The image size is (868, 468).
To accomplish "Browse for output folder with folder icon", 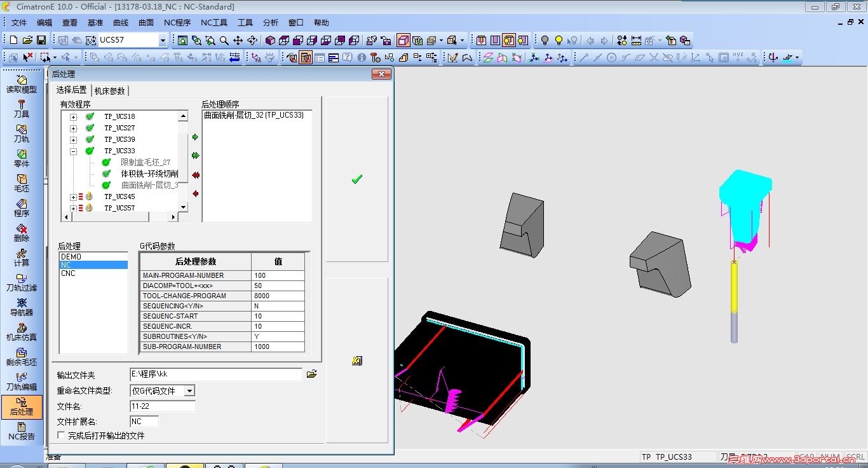I will pyautogui.click(x=311, y=374).
